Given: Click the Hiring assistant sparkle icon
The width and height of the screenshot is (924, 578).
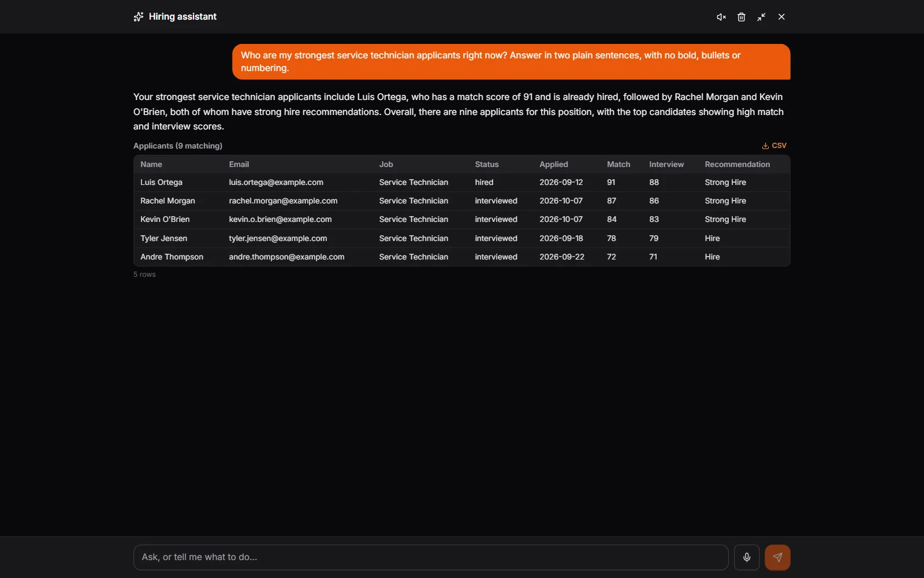Looking at the screenshot, I should (139, 17).
